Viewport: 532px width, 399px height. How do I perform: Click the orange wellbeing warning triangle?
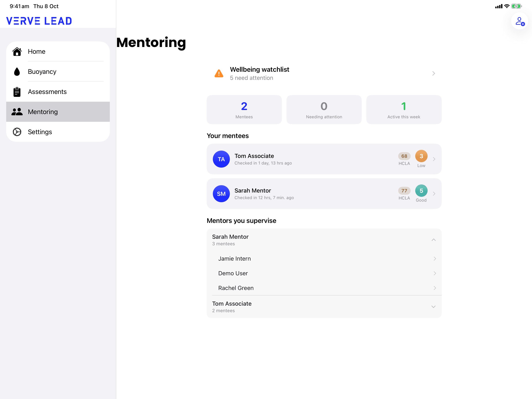click(219, 74)
